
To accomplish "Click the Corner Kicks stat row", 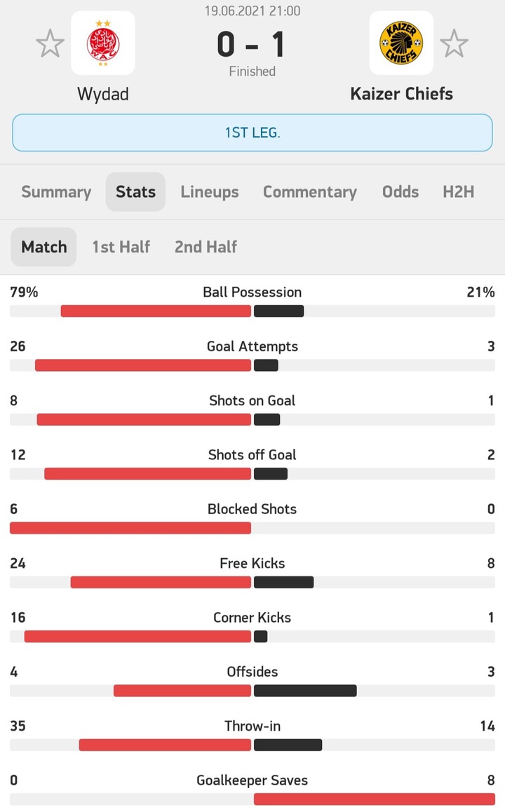I will pos(252,627).
